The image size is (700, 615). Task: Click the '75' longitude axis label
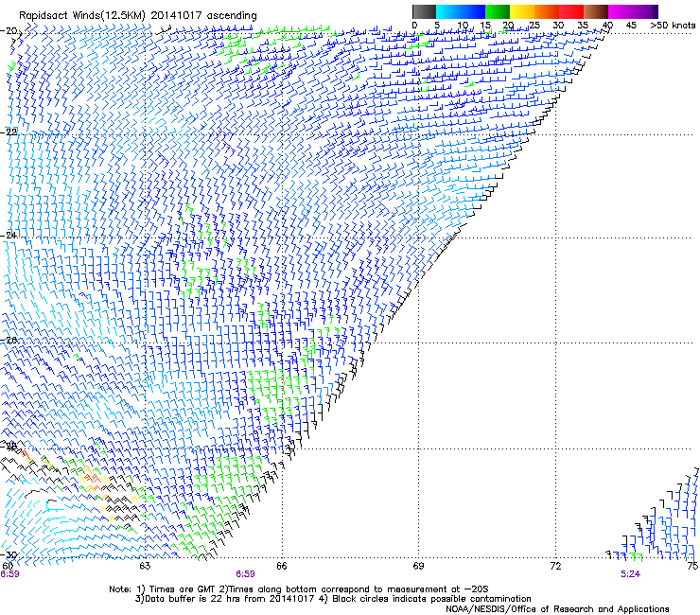[692, 567]
